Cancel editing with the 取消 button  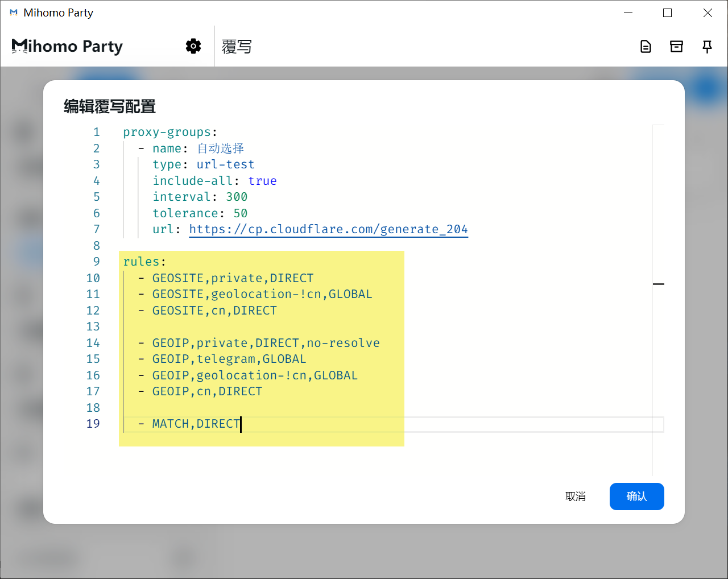click(575, 497)
